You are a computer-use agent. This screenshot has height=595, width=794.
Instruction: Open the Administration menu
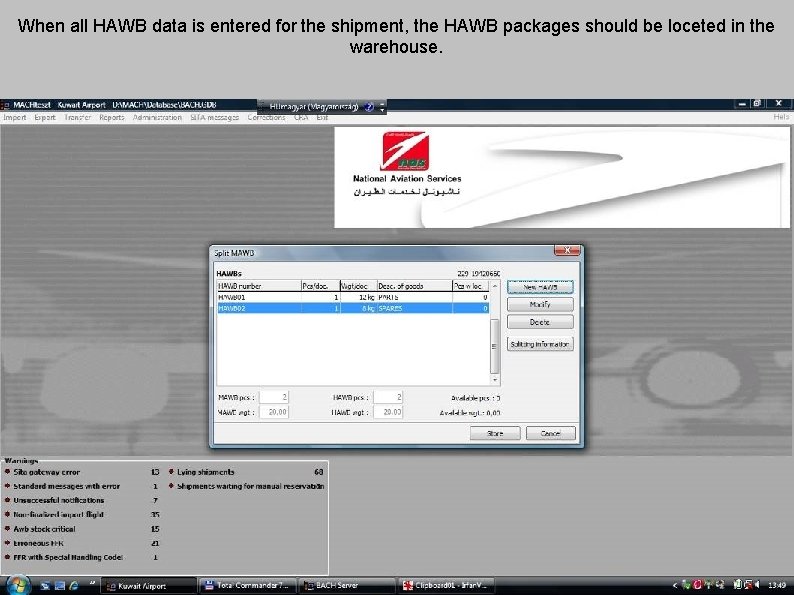157,117
